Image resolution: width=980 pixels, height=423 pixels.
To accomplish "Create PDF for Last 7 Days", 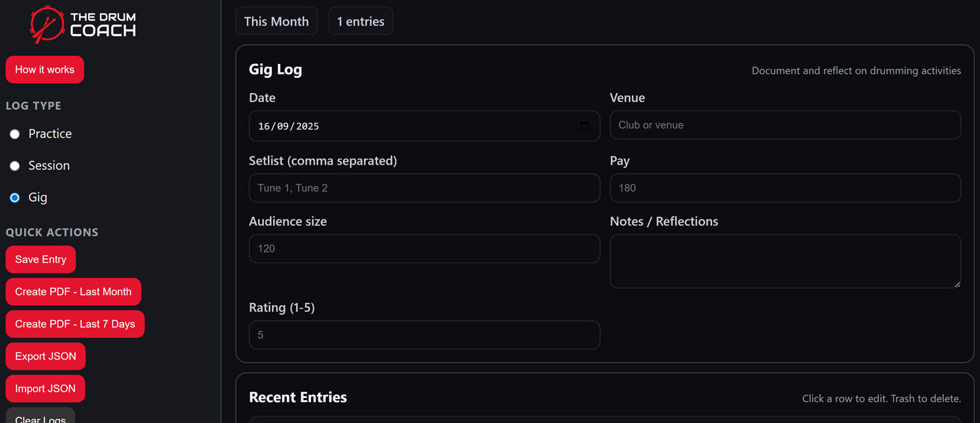I will click(75, 324).
